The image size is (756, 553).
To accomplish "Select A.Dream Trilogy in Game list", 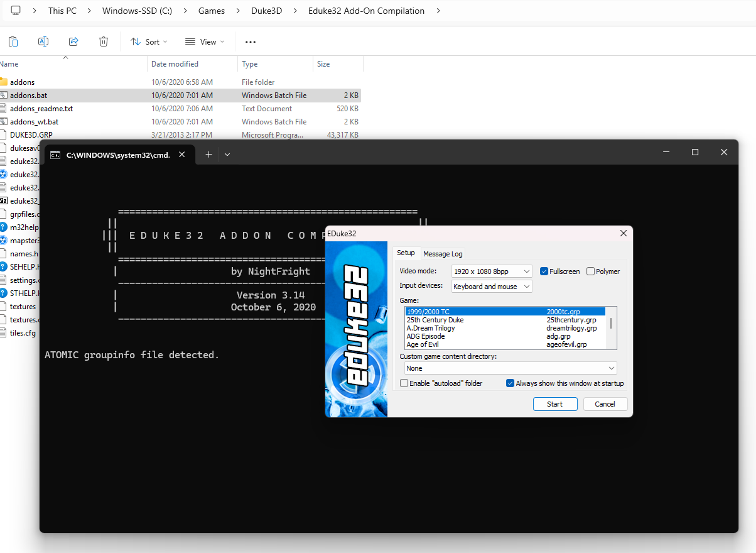I will pos(505,328).
